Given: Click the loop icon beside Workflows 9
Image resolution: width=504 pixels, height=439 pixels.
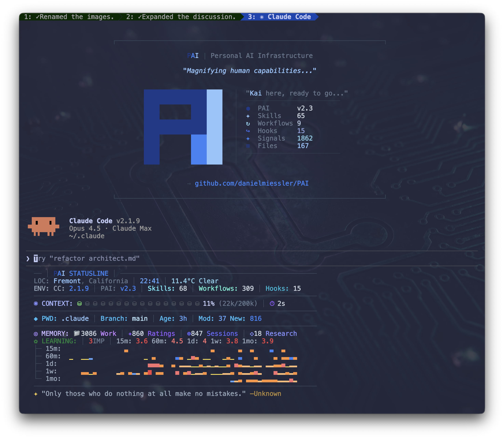Looking at the screenshot, I should (x=248, y=123).
